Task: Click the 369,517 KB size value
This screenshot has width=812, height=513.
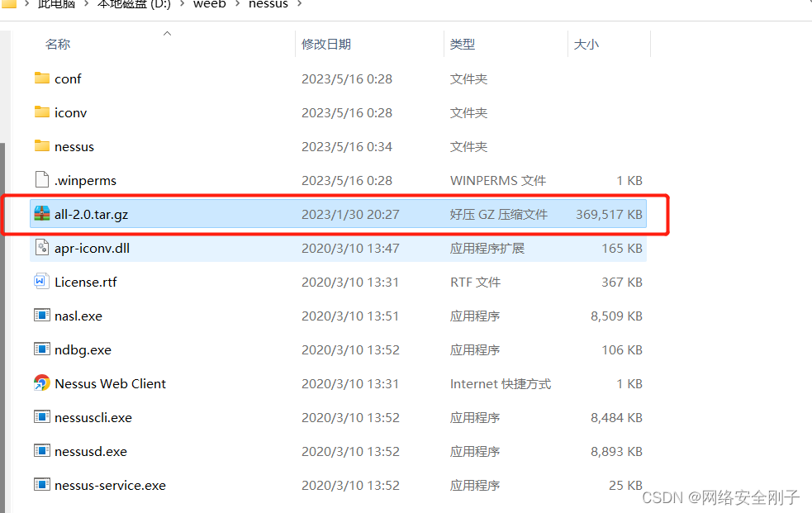Action: coord(609,214)
